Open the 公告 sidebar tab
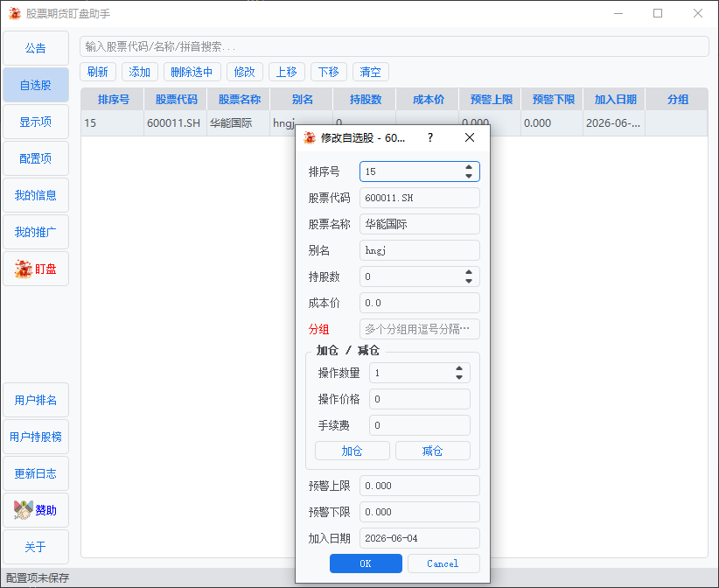 36,48
